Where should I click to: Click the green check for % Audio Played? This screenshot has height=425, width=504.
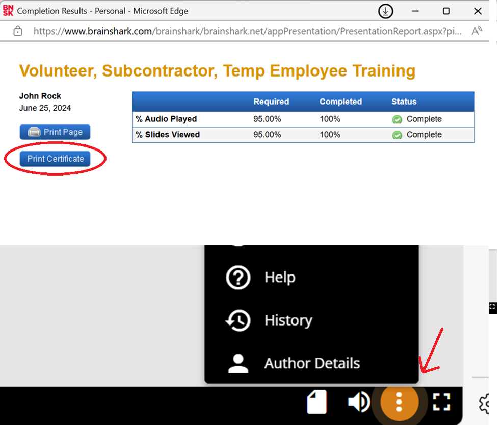(x=397, y=119)
